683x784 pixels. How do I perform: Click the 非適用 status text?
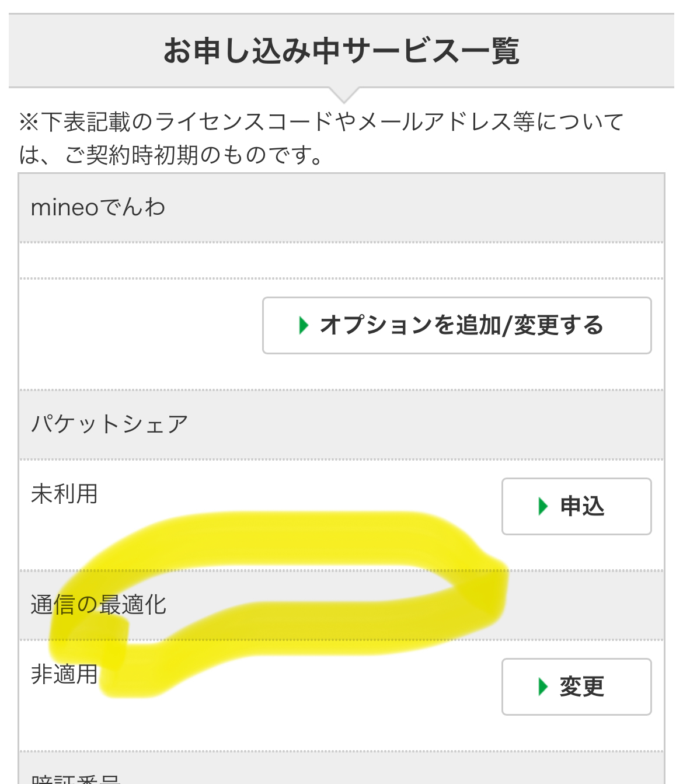(x=64, y=675)
